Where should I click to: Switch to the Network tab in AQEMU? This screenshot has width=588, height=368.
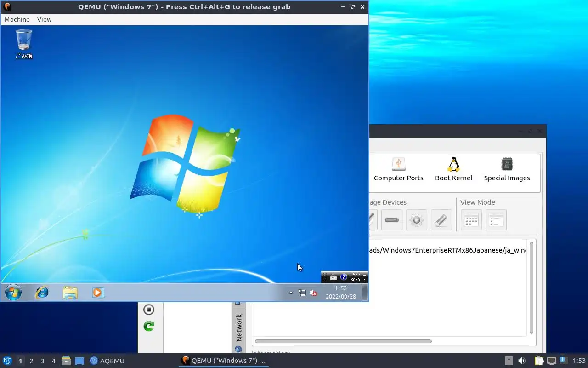coord(238,328)
